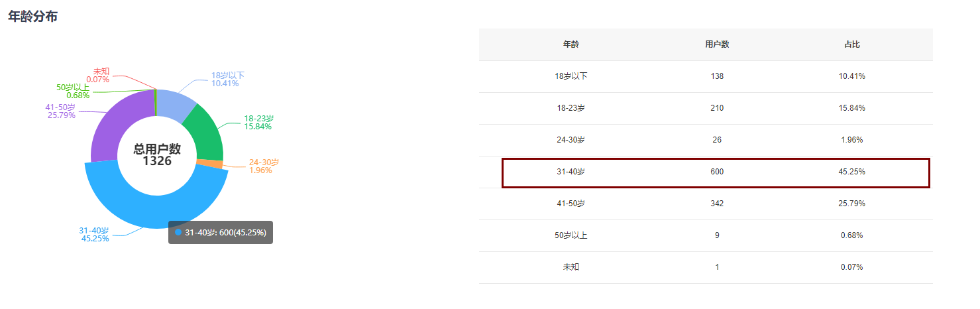Click the red 未知 label beside the chart
The image size is (980, 309).
[101, 71]
